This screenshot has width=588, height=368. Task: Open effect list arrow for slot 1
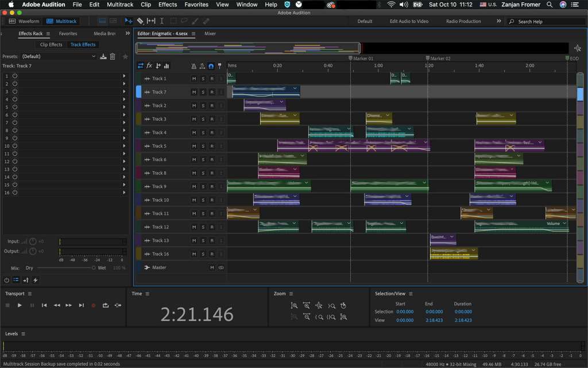124,76
